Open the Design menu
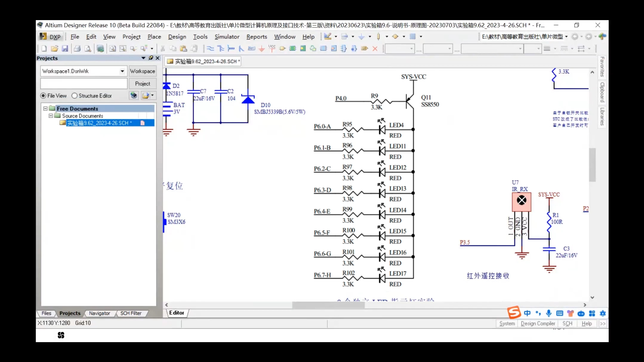 (177, 37)
